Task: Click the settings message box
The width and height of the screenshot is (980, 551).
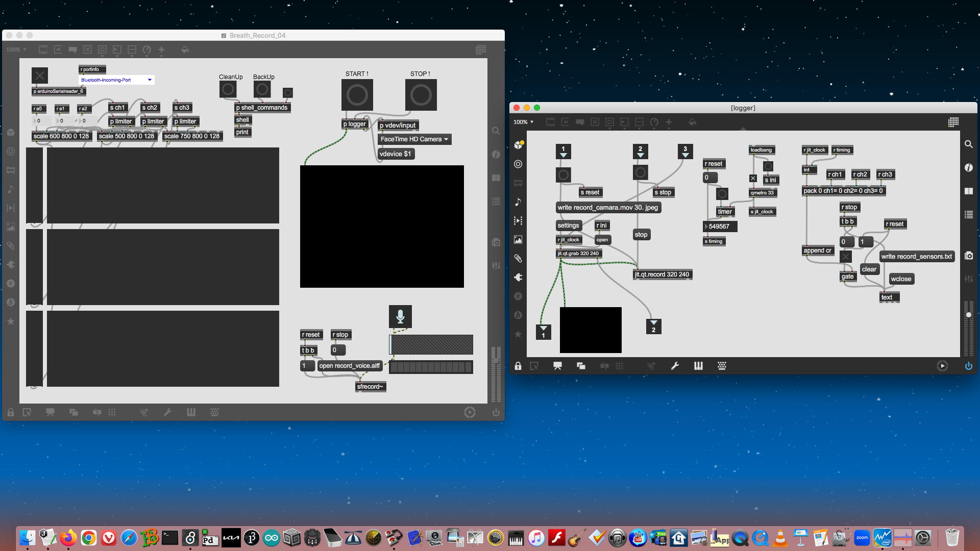Action: [x=568, y=226]
